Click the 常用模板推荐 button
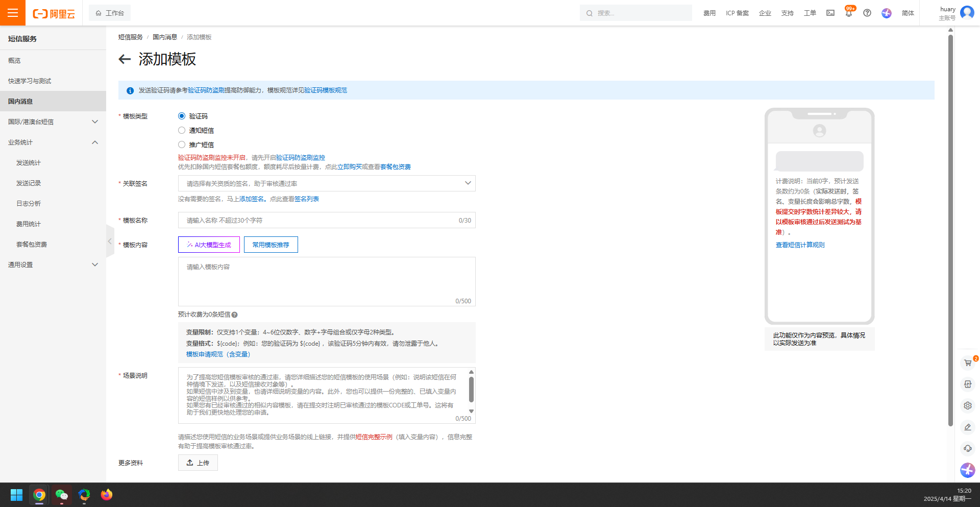This screenshot has height=507, width=980. 271,245
